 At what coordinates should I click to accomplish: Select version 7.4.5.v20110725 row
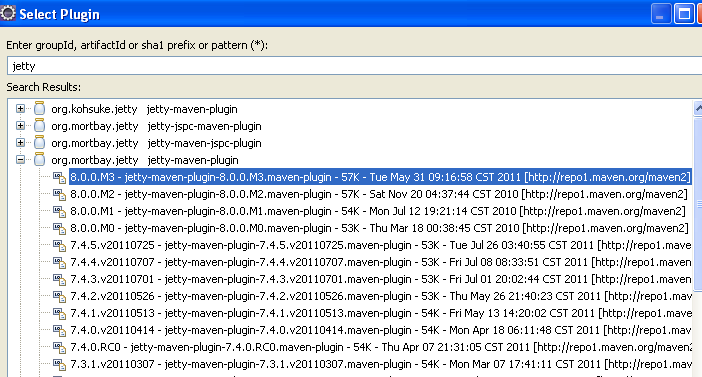point(381,245)
